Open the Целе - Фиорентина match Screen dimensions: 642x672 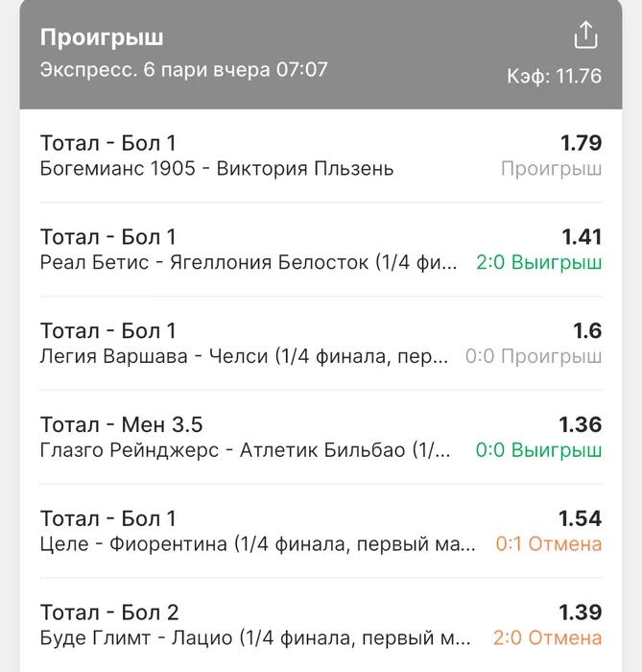[321, 531]
